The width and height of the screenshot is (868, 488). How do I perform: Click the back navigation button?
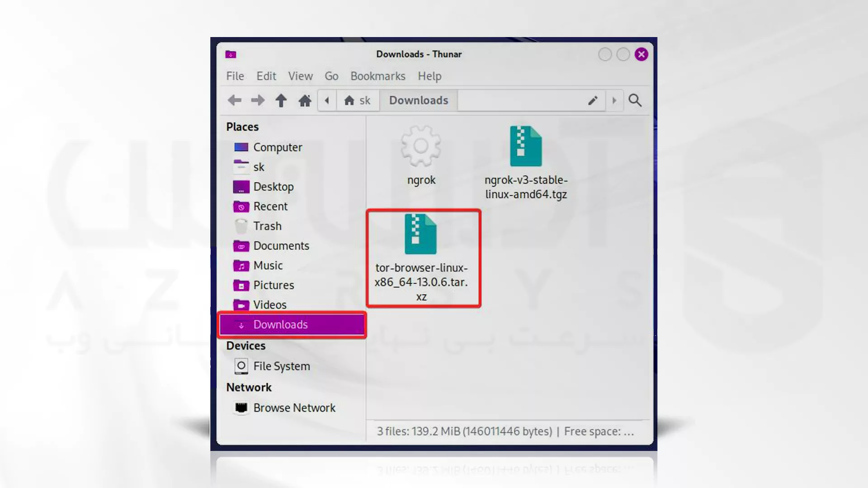234,100
